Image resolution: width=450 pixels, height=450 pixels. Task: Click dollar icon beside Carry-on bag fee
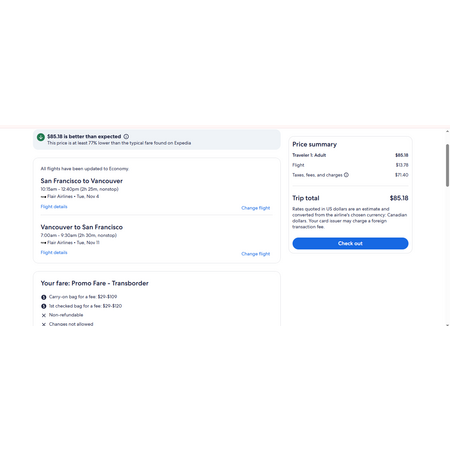click(44, 297)
